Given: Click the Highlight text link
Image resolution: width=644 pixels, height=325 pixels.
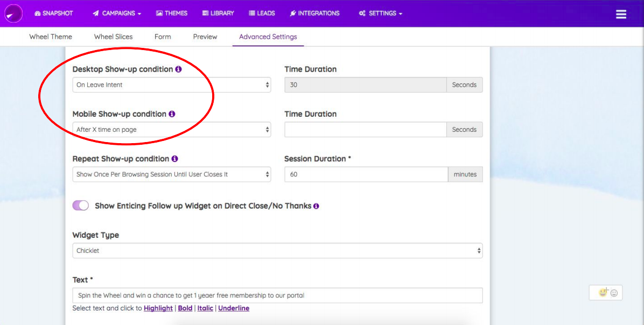Looking at the screenshot, I should pos(158,308).
